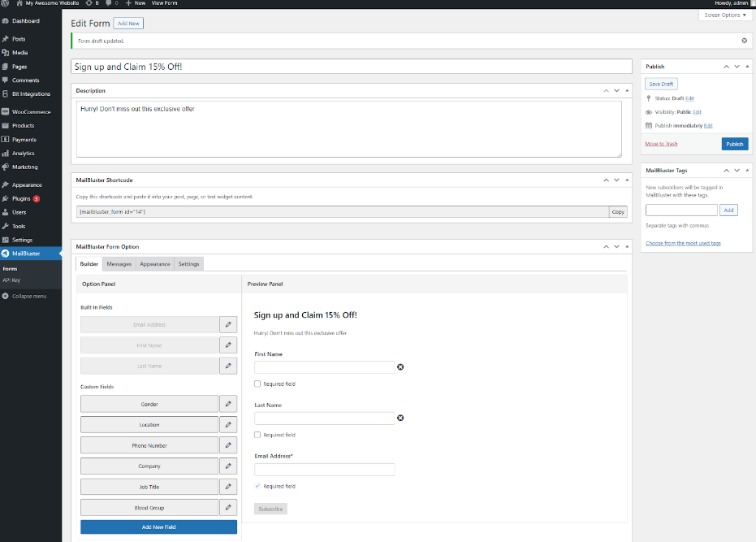This screenshot has width=756, height=542.
Task: Open the Messages tab
Action: (119, 264)
